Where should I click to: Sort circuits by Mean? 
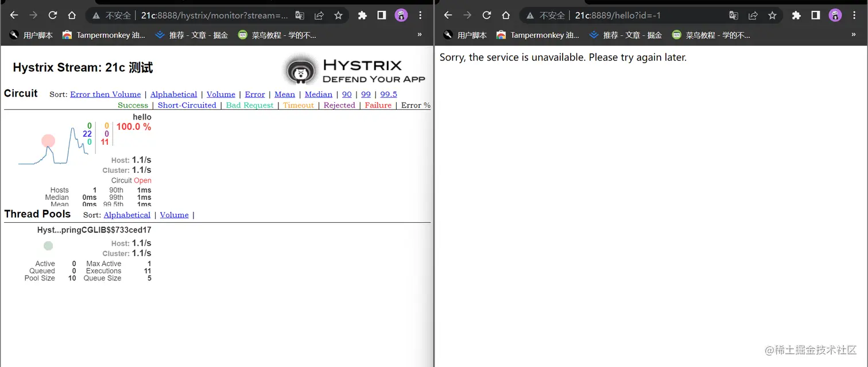coord(285,94)
